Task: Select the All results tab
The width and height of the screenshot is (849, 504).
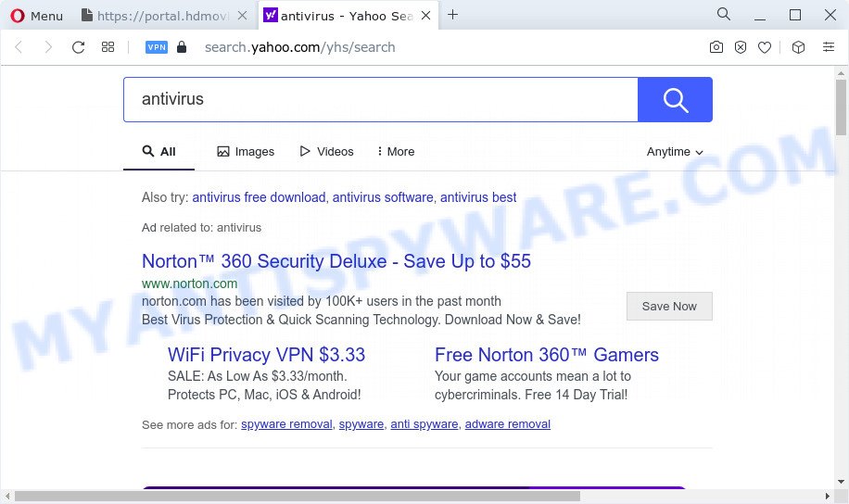Action: (x=158, y=152)
